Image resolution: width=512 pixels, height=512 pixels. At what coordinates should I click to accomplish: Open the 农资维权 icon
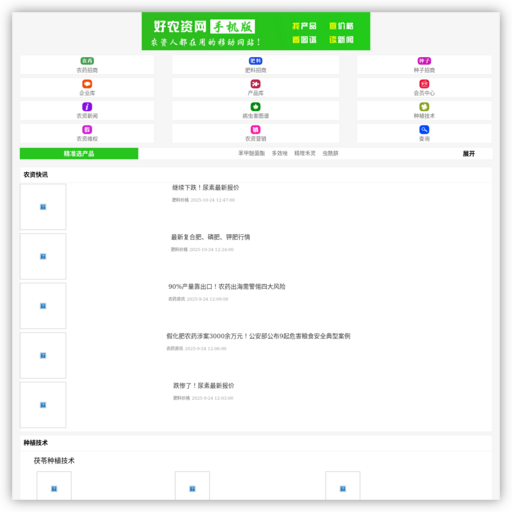87,129
